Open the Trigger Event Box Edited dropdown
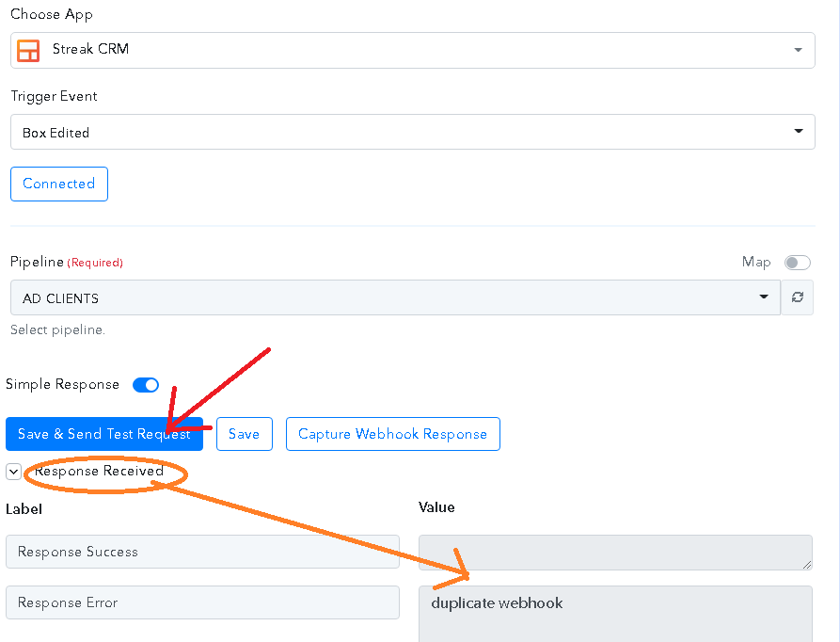Screen dimensions: 840x642 tap(413, 132)
